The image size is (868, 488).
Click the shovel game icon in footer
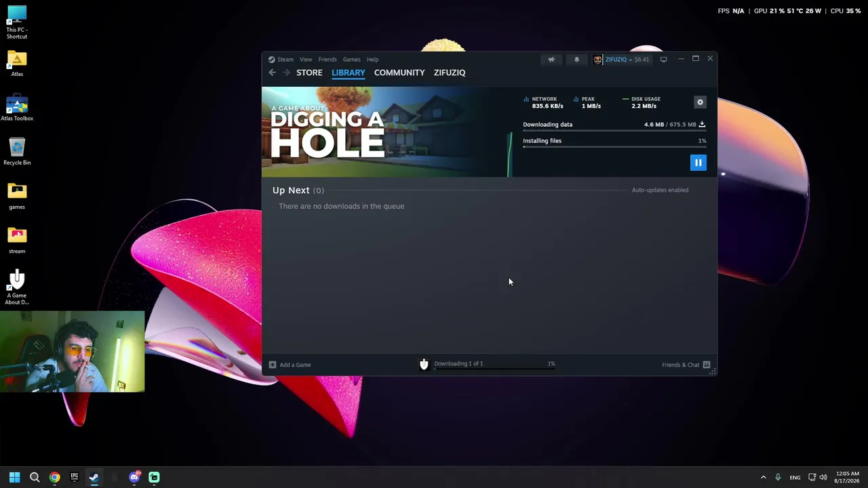click(x=424, y=365)
